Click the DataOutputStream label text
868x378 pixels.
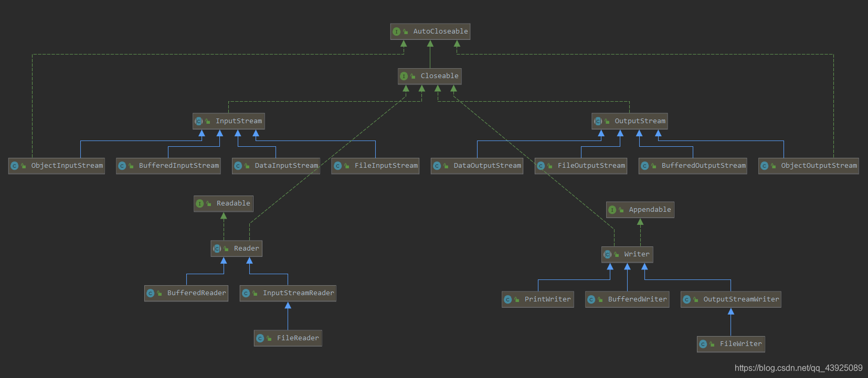point(488,166)
